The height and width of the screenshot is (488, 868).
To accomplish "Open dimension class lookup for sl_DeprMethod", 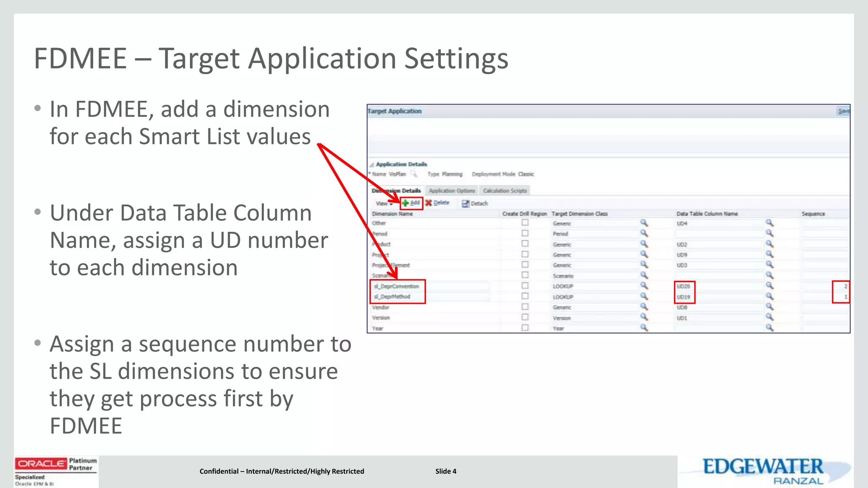I will (x=644, y=297).
